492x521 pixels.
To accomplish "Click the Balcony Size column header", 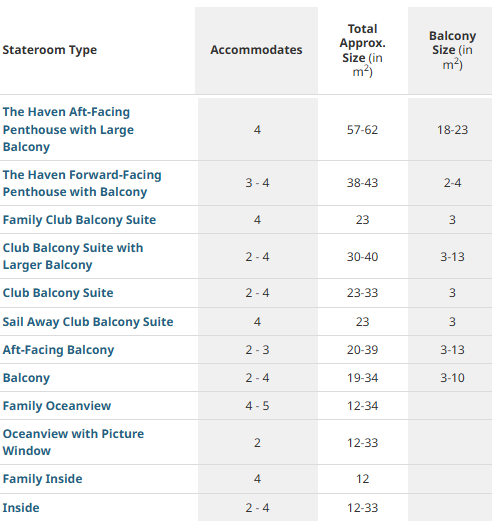I will tap(452, 50).
